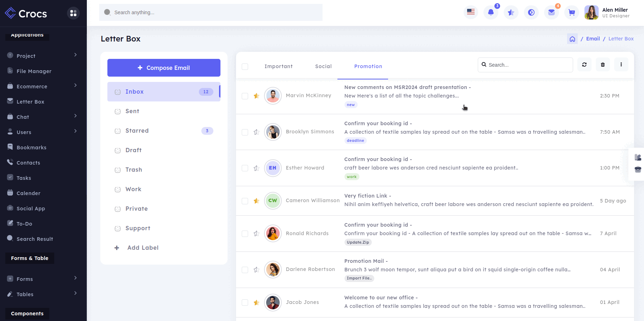Click the email Search input field
This screenshot has width=644, height=321.
pos(528,65)
